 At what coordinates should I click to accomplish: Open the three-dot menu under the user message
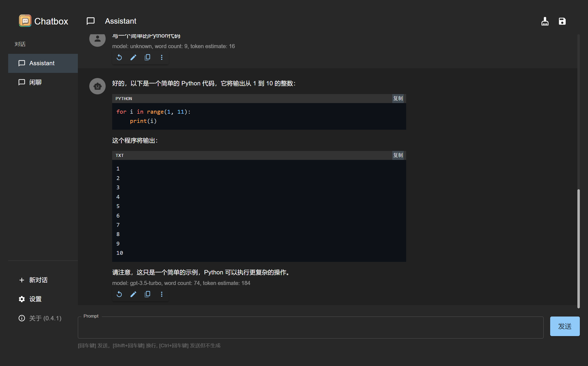click(161, 57)
